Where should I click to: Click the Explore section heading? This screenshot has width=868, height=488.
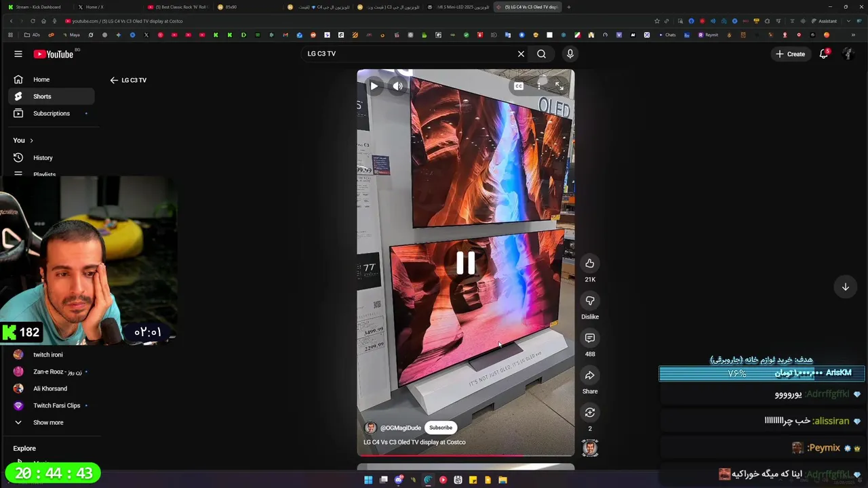(x=24, y=448)
